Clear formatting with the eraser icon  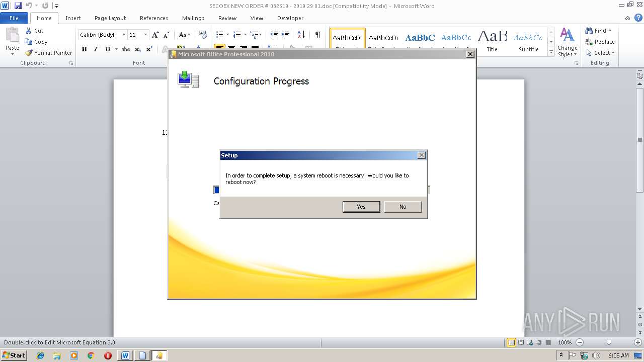(x=203, y=35)
